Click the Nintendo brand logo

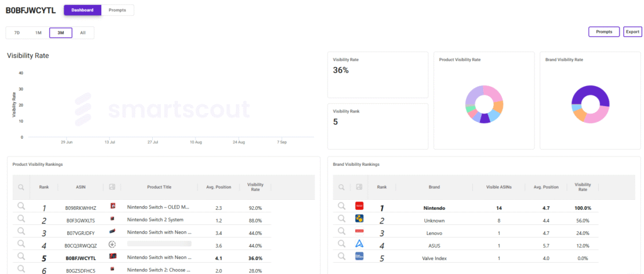click(359, 206)
